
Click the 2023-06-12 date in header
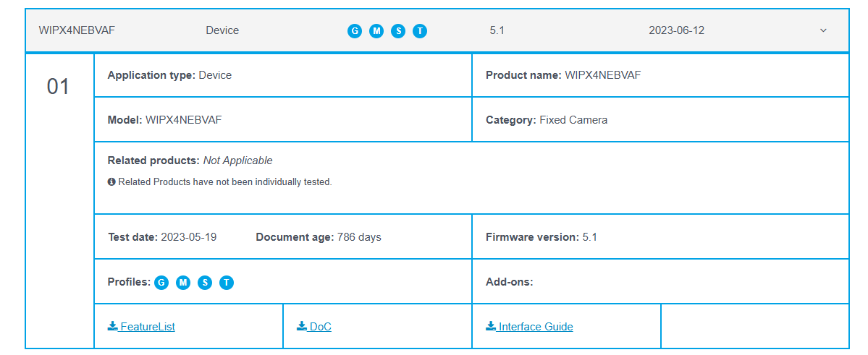click(x=676, y=30)
